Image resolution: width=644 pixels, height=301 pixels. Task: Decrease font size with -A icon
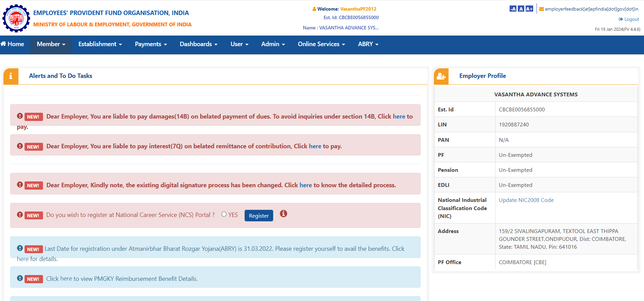[x=513, y=9]
